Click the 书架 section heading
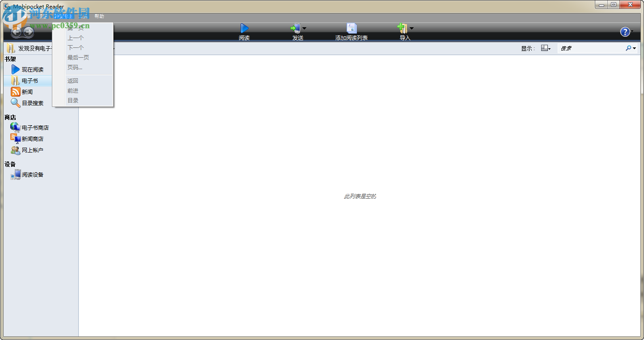 (x=10, y=59)
